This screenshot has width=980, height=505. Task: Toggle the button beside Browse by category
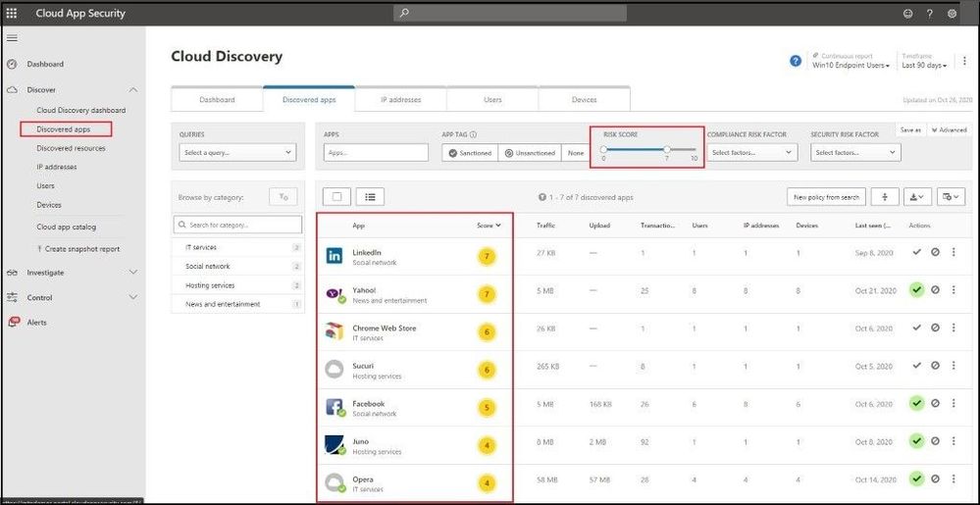coord(284,197)
